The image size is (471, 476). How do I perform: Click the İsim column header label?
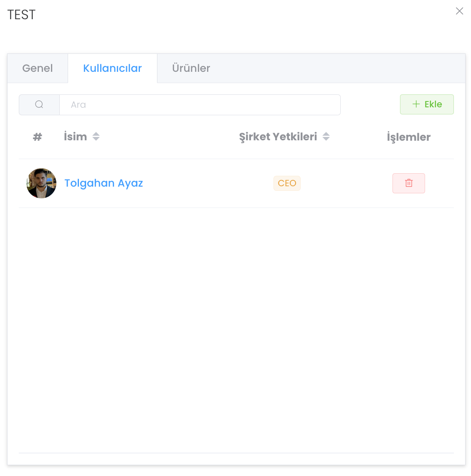(x=75, y=137)
